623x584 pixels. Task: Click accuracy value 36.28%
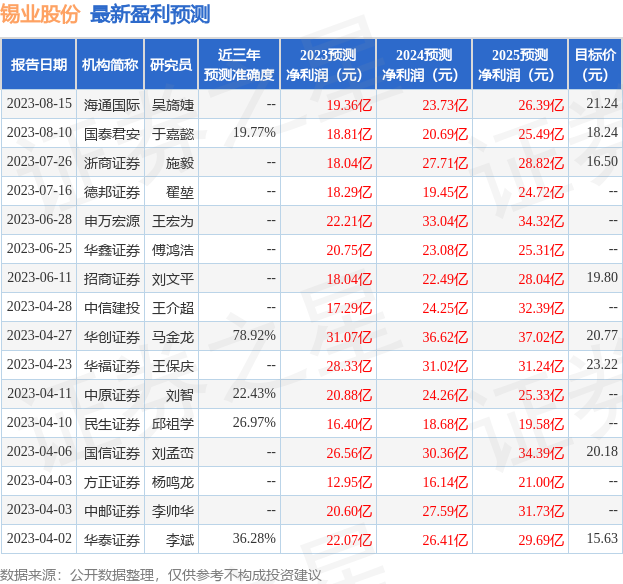(x=254, y=538)
